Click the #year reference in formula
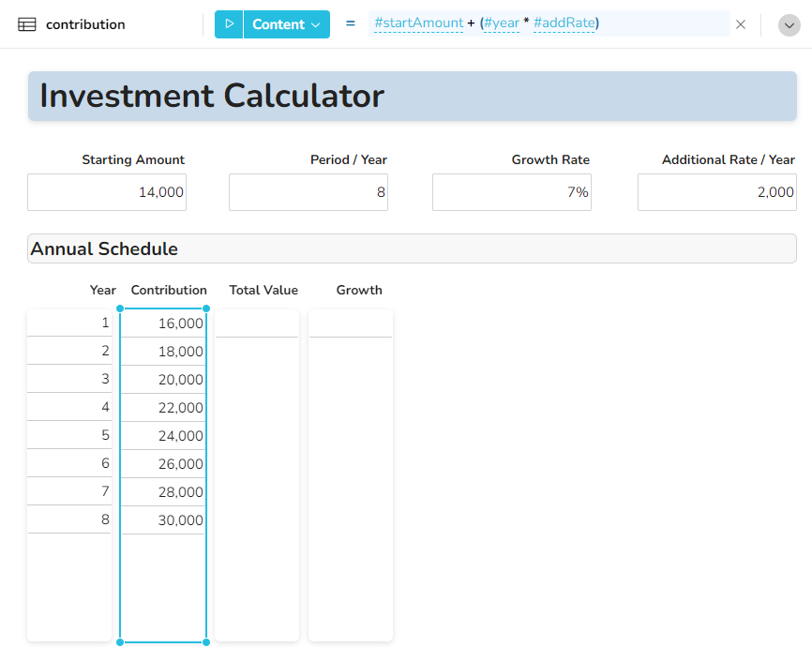Viewport: 812px width, 647px height. click(502, 23)
